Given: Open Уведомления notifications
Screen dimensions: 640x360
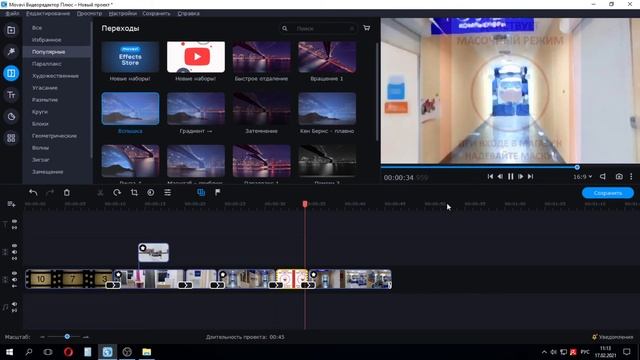Looking at the screenshot, I should point(612,337).
